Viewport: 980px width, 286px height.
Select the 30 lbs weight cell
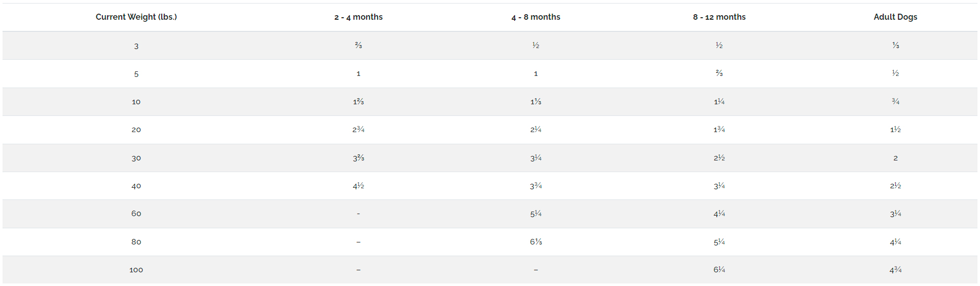point(136,158)
